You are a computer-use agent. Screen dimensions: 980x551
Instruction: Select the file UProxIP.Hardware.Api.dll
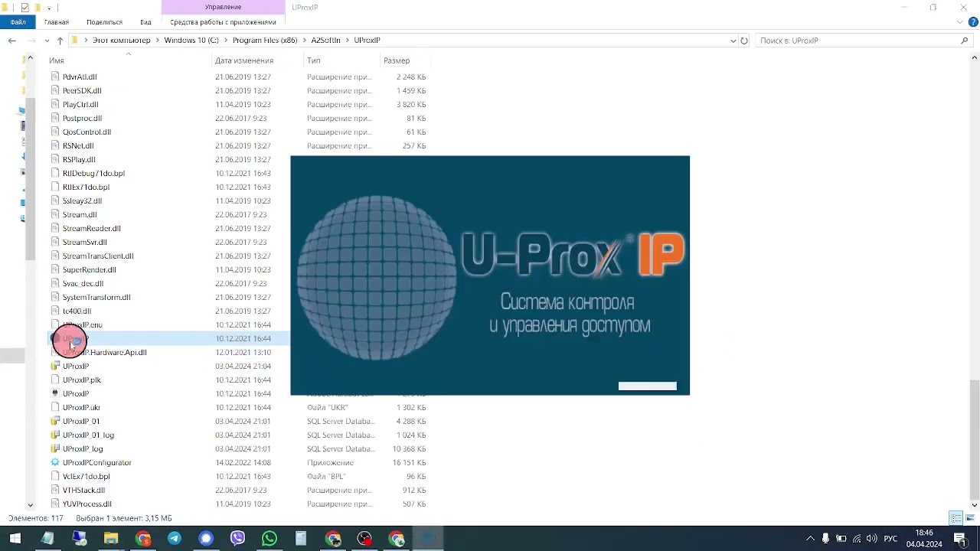click(x=105, y=352)
